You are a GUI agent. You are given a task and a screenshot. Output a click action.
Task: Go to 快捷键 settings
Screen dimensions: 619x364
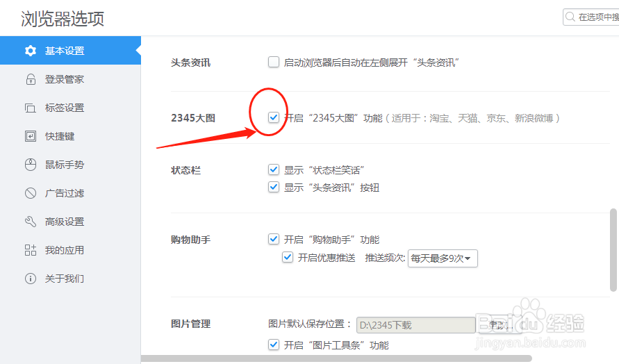tap(70, 136)
